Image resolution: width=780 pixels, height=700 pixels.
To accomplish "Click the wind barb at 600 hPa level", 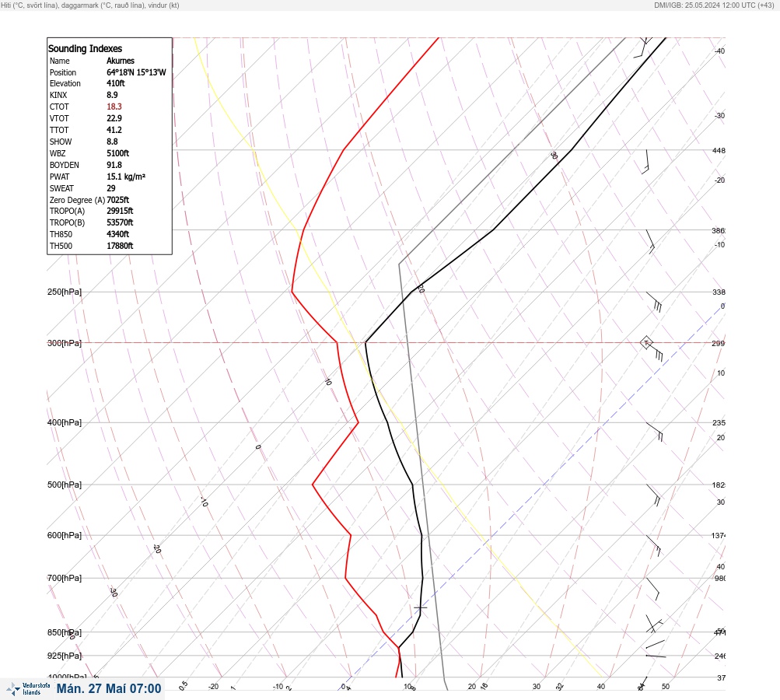I will point(654,545).
